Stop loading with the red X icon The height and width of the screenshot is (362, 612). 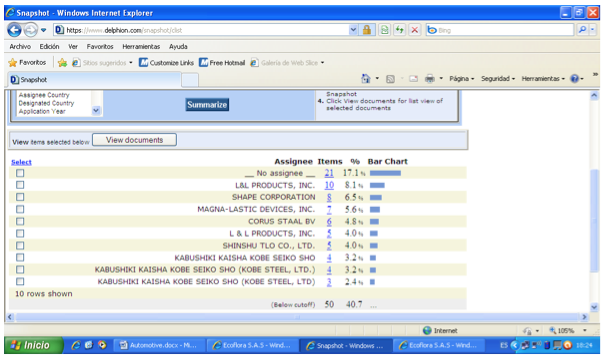tap(415, 30)
